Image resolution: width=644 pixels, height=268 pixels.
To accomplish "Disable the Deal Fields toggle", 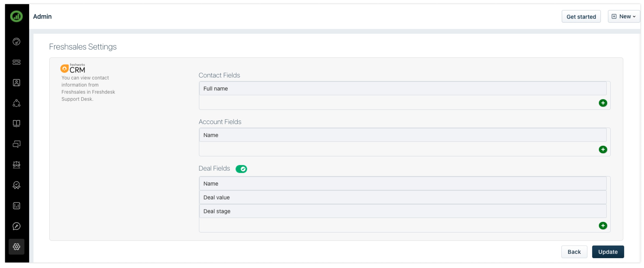I will point(241,169).
